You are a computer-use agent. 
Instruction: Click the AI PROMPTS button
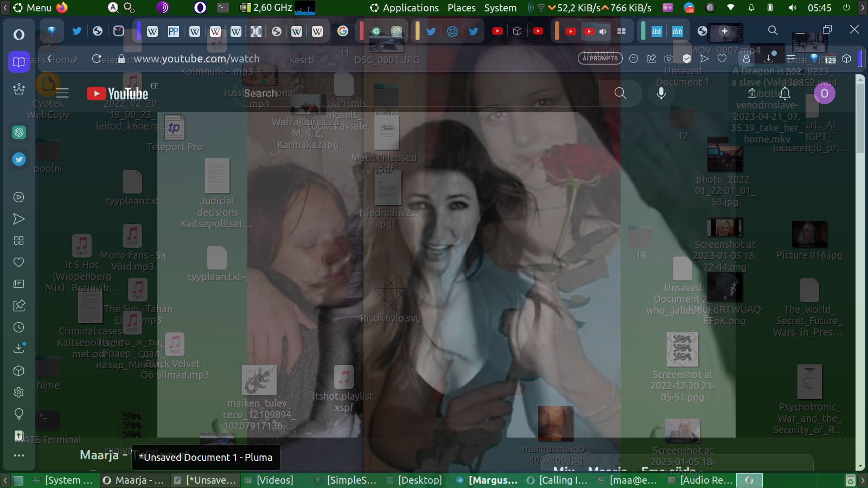click(x=600, y=59)
